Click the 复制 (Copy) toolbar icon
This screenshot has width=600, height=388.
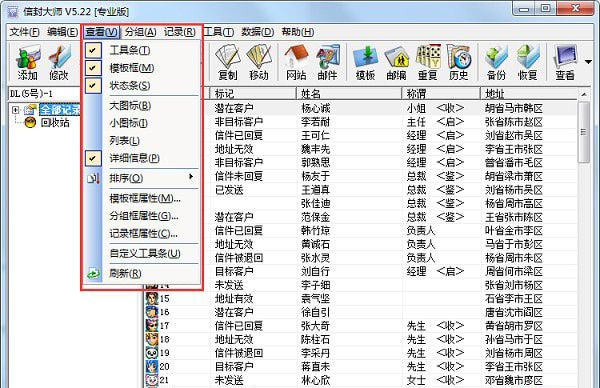coord(228,62)
